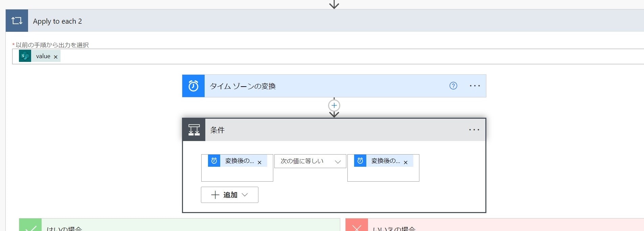This screenshot has width=644, height=231.
Task: Click the 条件 condition branch icon
Action: 194,130
